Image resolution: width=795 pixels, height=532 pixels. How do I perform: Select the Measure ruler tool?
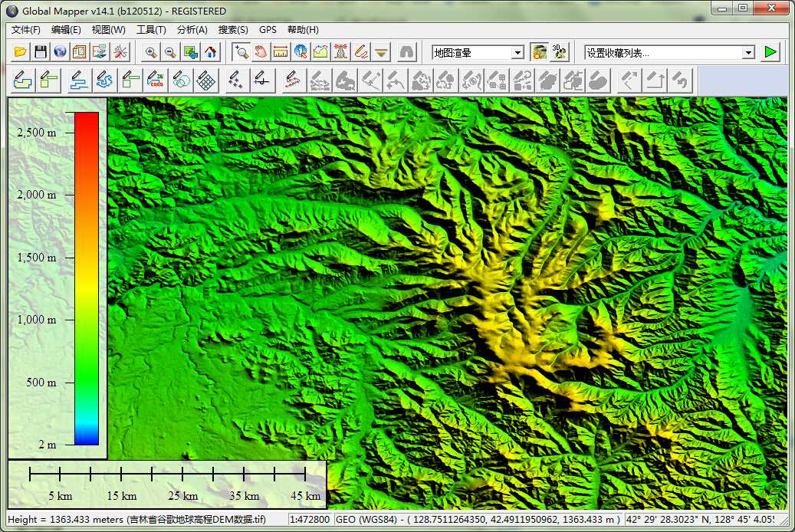pyautogui.click(x=281, y=51)
